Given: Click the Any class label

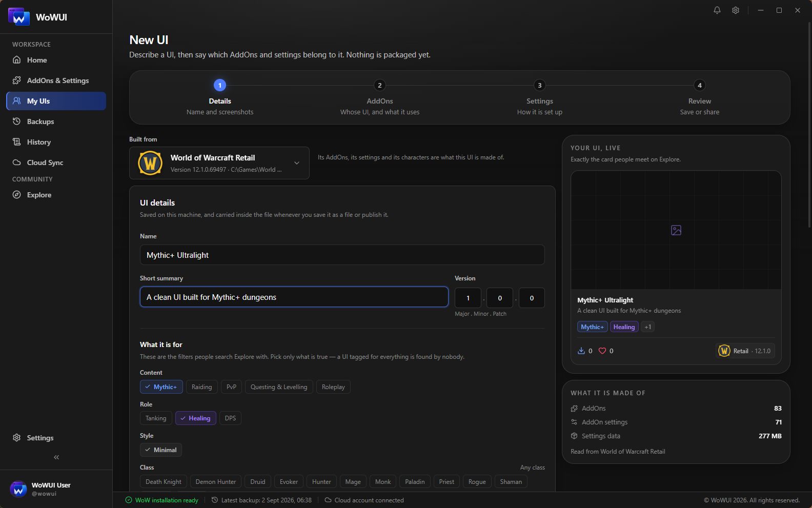Looking at the screenshot, I should (x=532, y=468).
